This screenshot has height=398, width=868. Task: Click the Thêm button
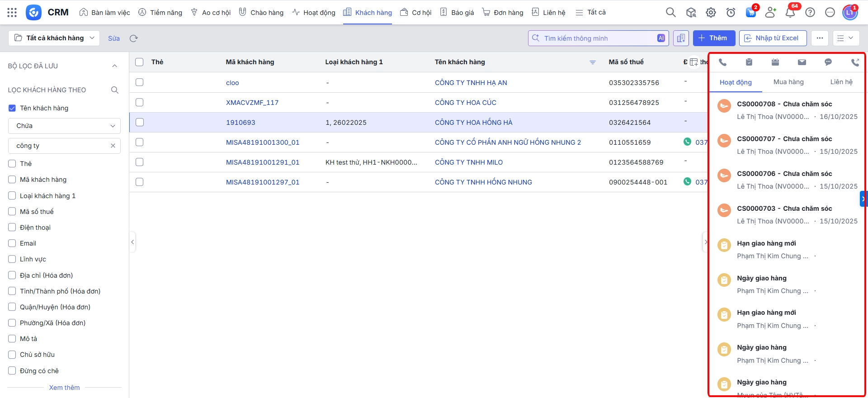pos(714,38)
